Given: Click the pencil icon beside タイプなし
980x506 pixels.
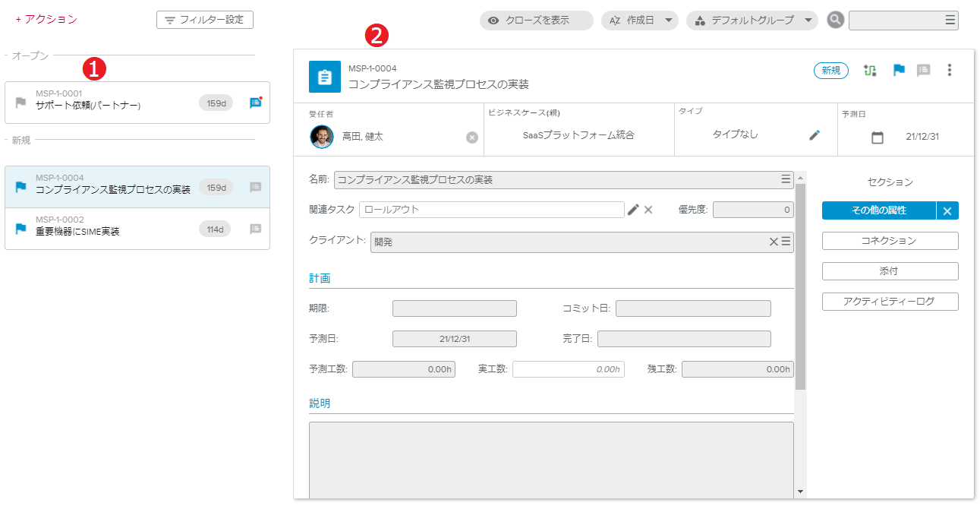Looking at the screenshot, I should click(x=815, y=135).
